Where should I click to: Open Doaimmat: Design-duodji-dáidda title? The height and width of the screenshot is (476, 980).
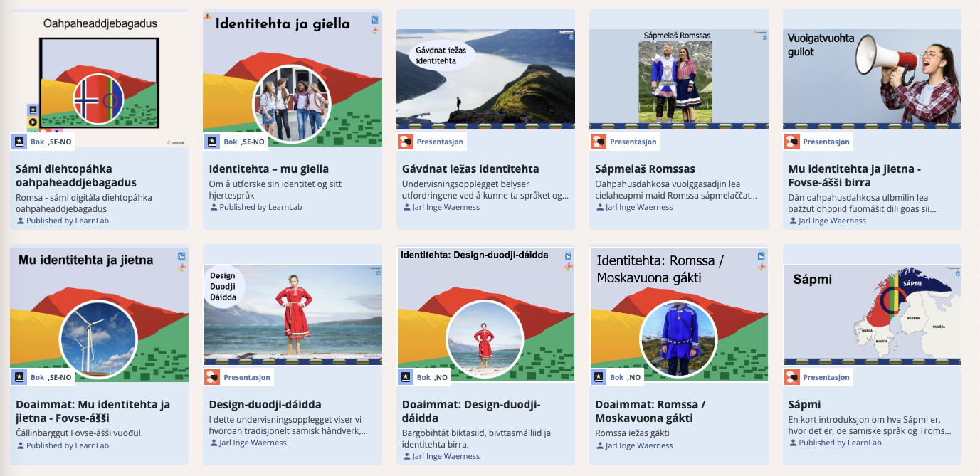pyautogui.click(x=471, y=411)
